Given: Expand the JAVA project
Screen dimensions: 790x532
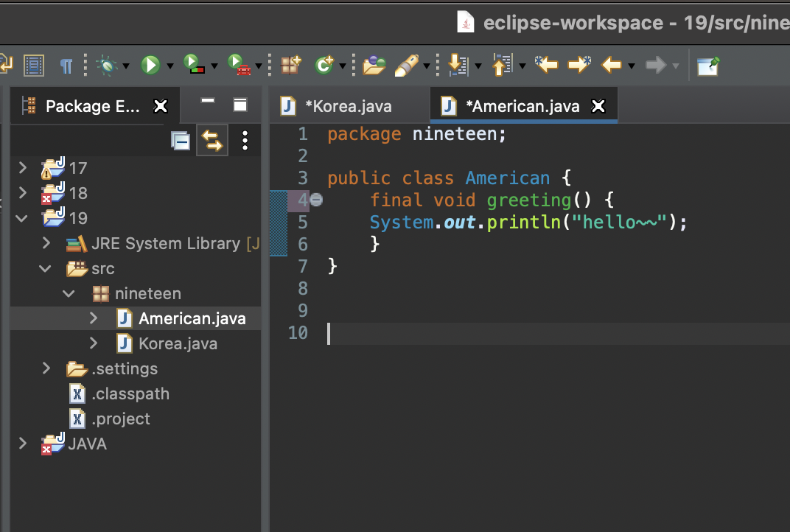Looking at the screenshot, I should click(23, 444).
